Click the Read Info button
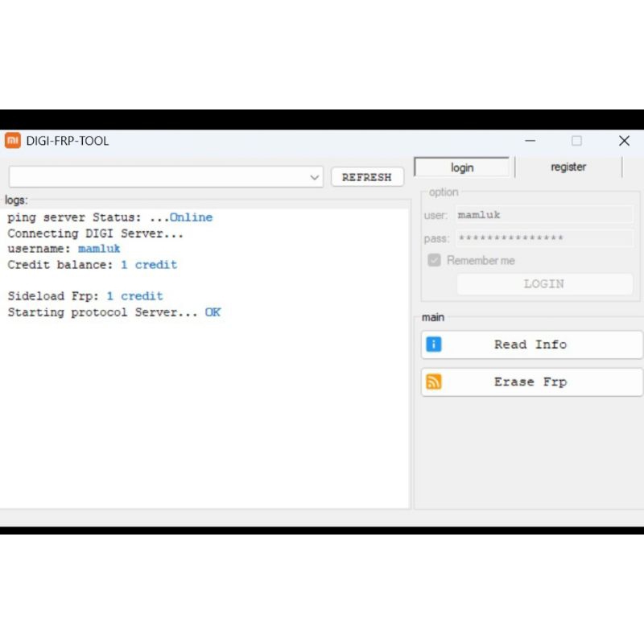This screenshot has width=644, height=644. (x=532, y=345)
